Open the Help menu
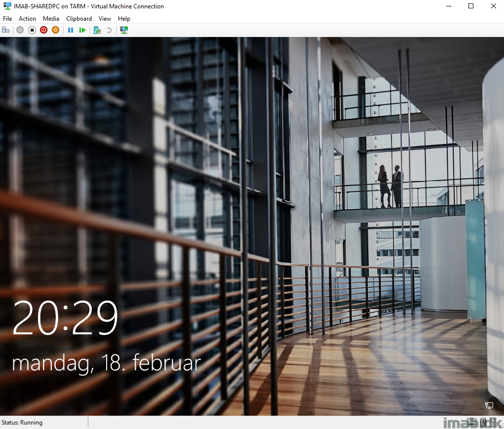504x429 pixels. [124, 19]
